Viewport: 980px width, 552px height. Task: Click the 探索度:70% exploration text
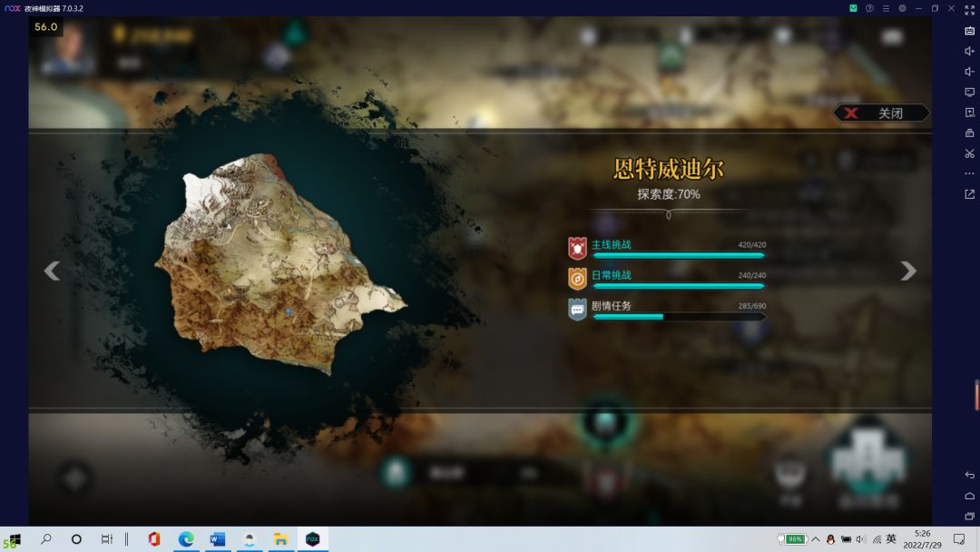pos(668,194)
